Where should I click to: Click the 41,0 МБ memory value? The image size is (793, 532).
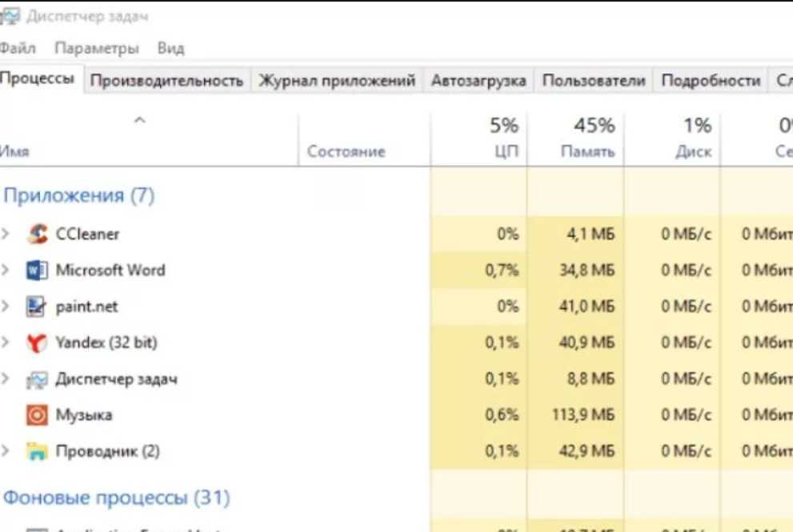click(x=587, y=306)
